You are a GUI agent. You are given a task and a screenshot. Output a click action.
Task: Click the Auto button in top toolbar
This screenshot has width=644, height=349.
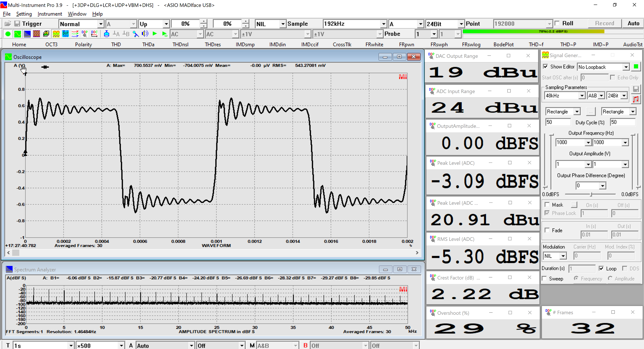pyautogui.click(x=633, y=23)
